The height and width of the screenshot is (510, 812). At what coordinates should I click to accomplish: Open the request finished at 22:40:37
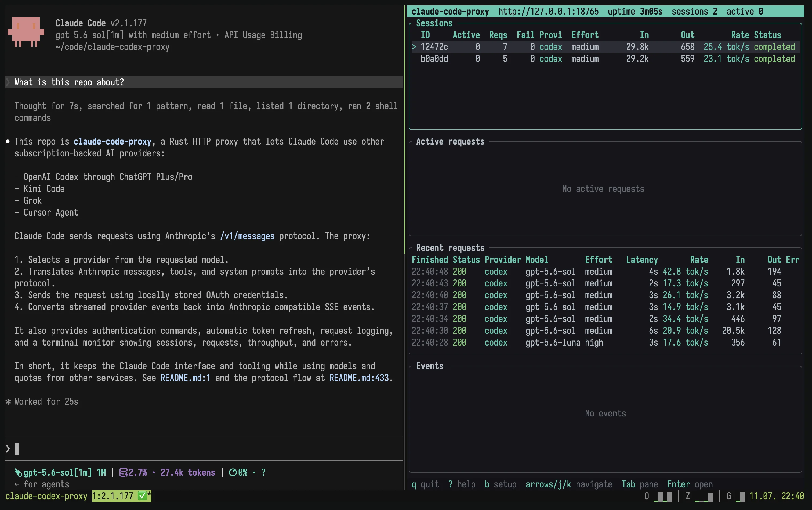[x=605, y=307]
